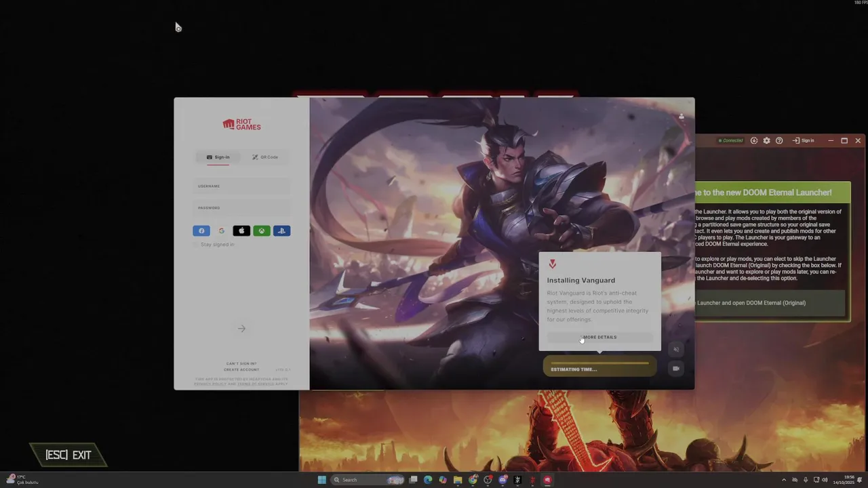Sign in with Xbox in Riot client
The height and width of the screenshot is (488, 868).
click(262, 231)
